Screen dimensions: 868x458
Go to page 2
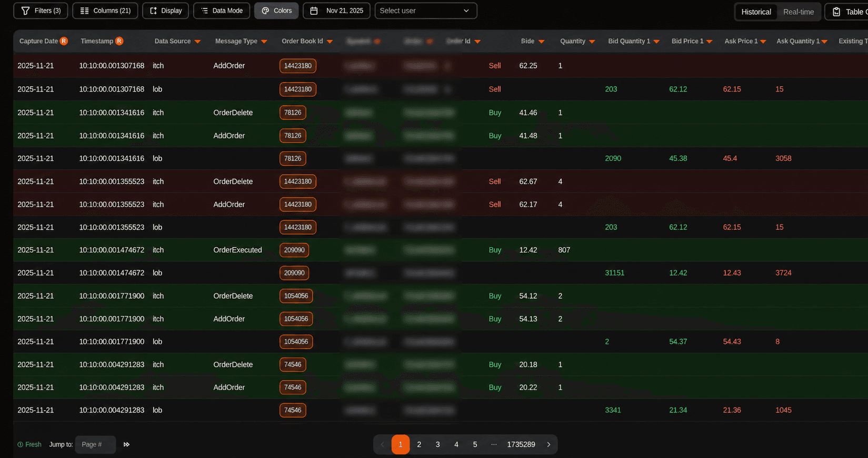[x=419, y=444]
